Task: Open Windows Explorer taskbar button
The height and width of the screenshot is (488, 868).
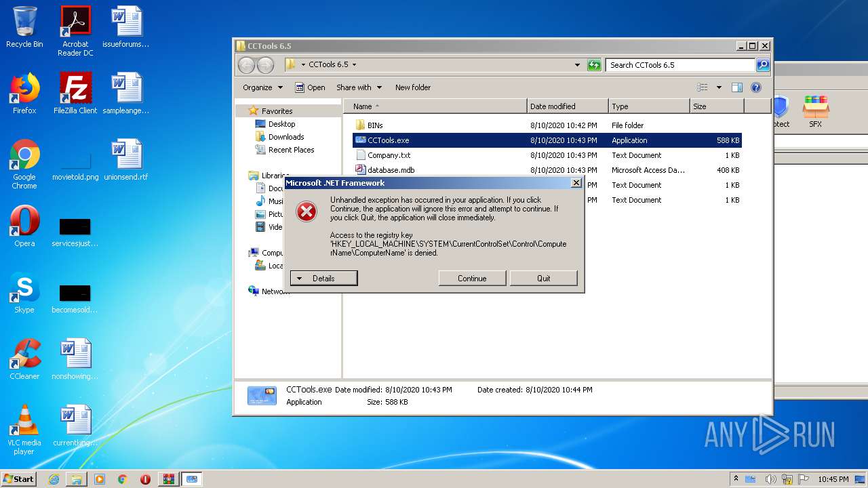Action: (77, 479)
